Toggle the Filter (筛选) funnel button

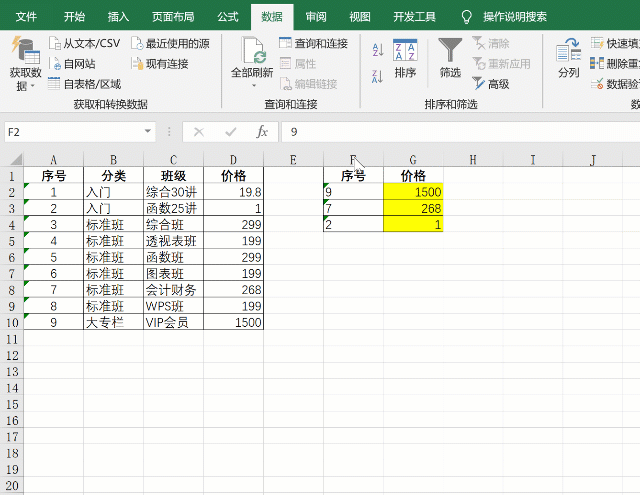click(x=450, y=59)
